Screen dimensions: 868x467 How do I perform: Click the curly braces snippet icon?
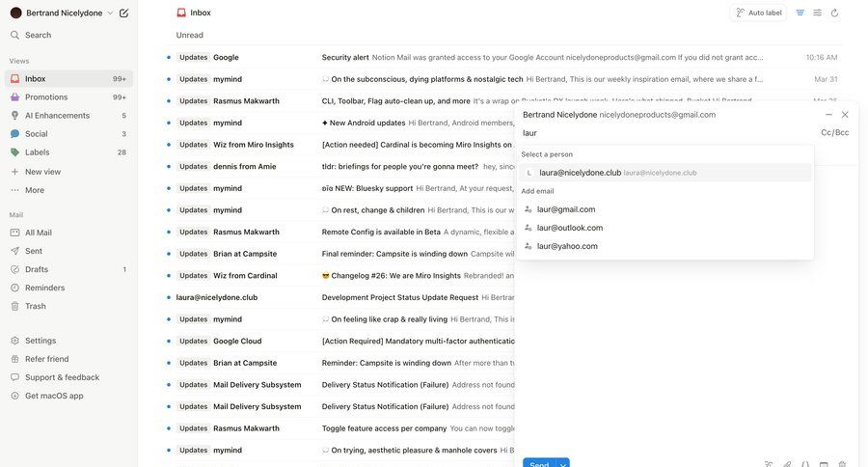point(805,464)
